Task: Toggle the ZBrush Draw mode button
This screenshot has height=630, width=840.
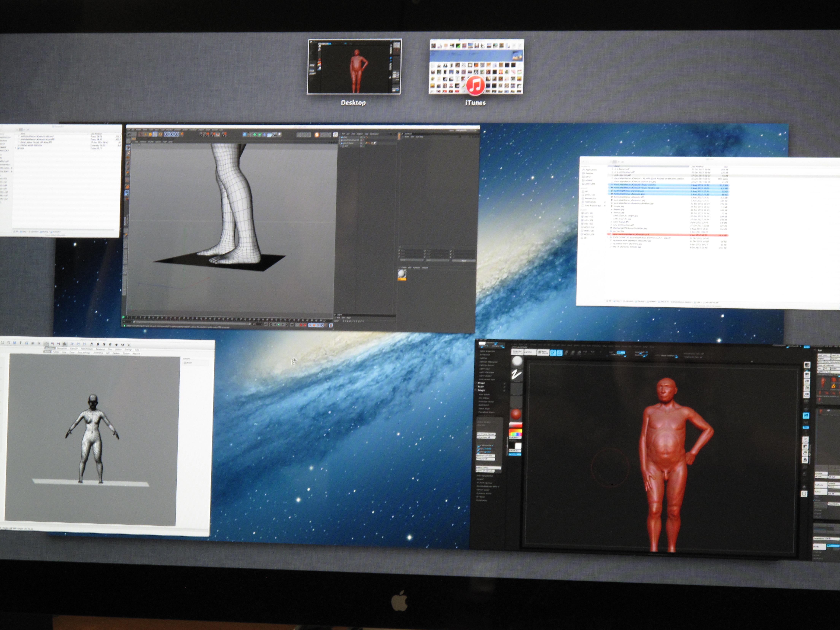Action: (559, 353)
